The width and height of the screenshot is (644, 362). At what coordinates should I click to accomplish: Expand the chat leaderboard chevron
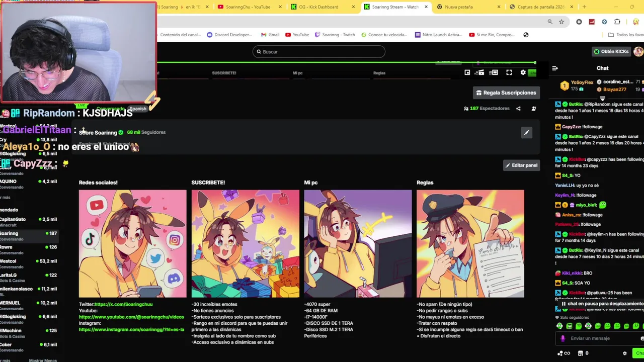[603, 99]
